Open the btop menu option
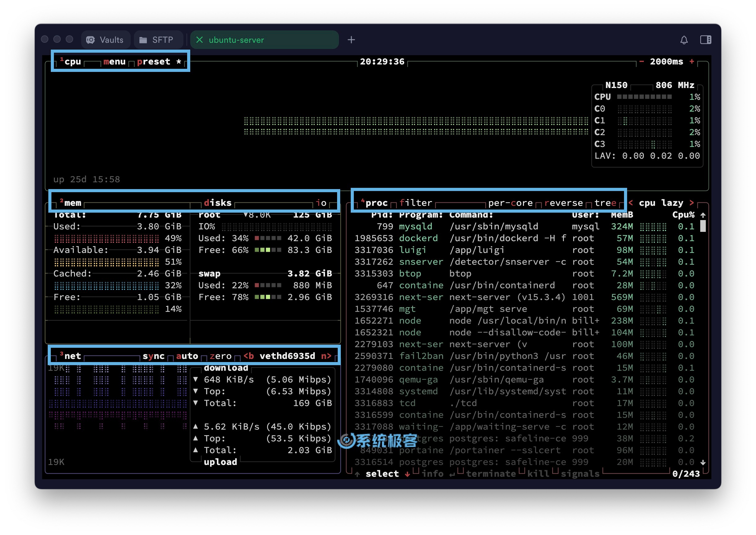Screen dimensions: 756x535 pos(114,62)
